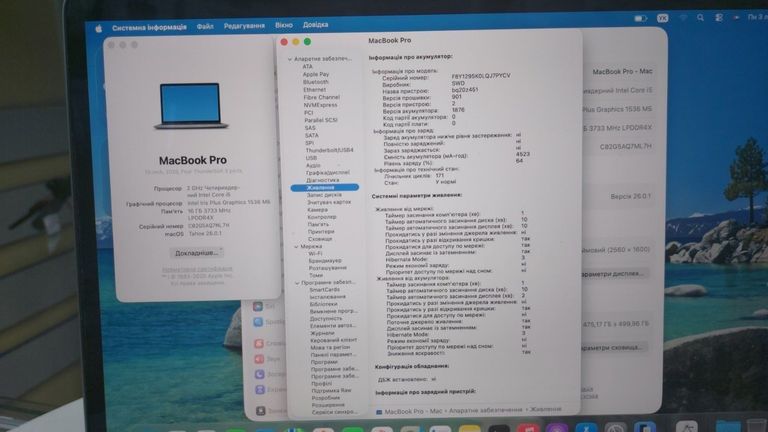Select SmartCards in the software list
Screen dimensions: 768x432
click(x=325, y=290)
